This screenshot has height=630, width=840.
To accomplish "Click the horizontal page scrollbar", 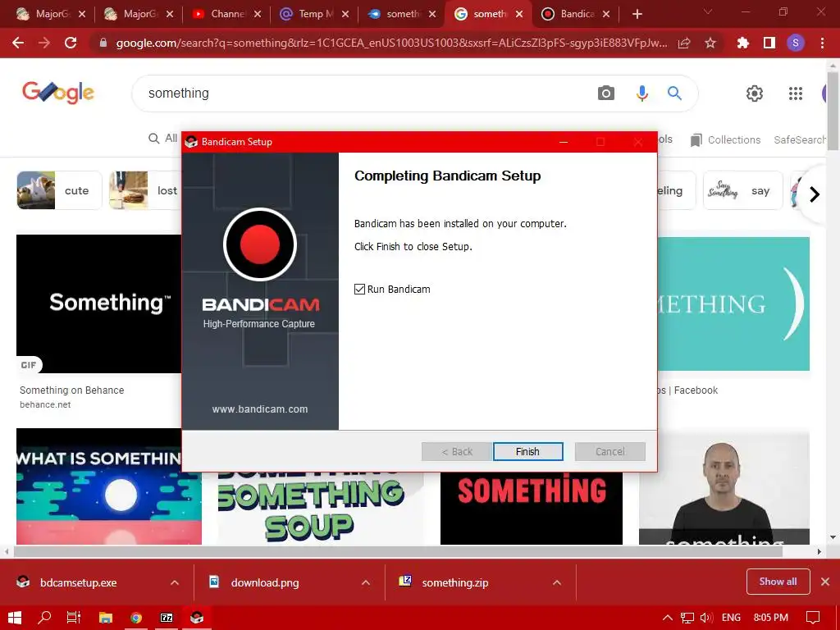I will point(398,551).
